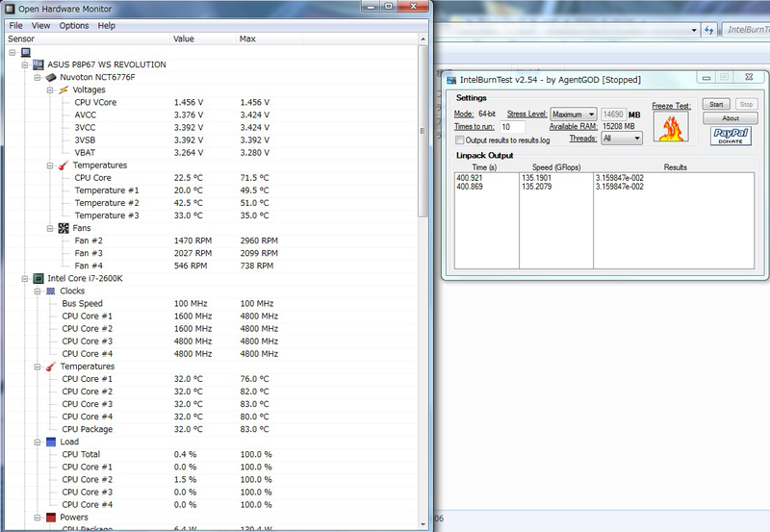Open the View menu
Image resolution: width=770 pixels, height=532 pixels.
40,26
